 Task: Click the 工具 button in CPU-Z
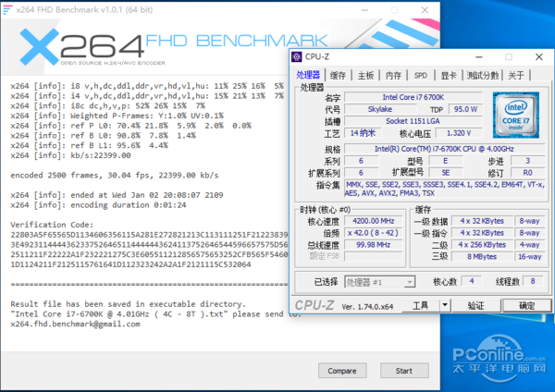pos(421,305)
